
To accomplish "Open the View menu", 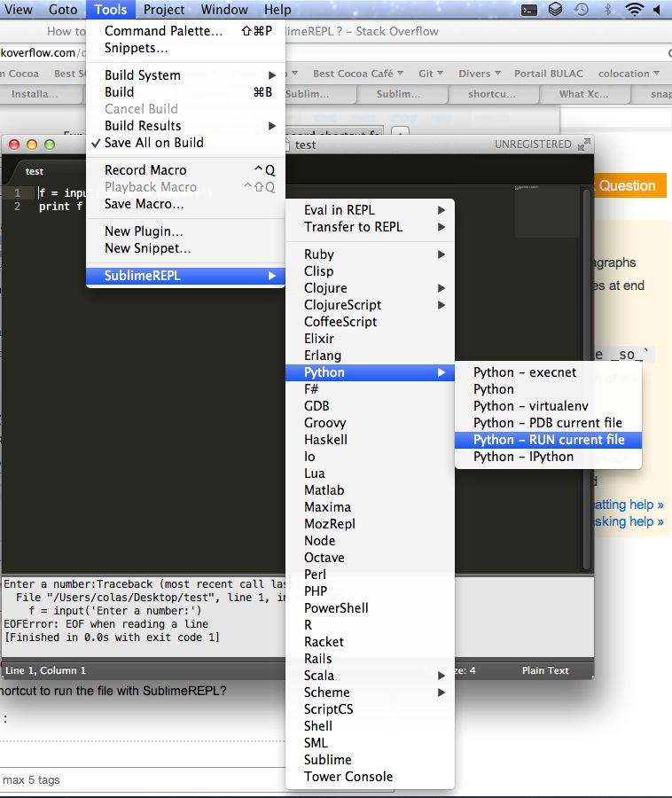I will pyautogui.click(x=19, y=9).
